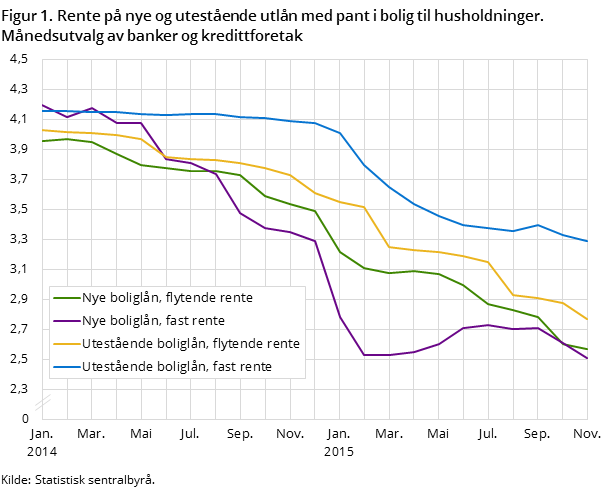Click the purple legend line marker
The width and height of the screenshot is (609, 488).
66,321
